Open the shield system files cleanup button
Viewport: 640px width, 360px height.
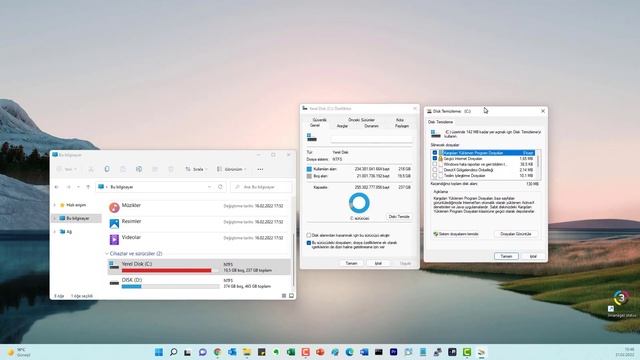[x=456, y=234]
